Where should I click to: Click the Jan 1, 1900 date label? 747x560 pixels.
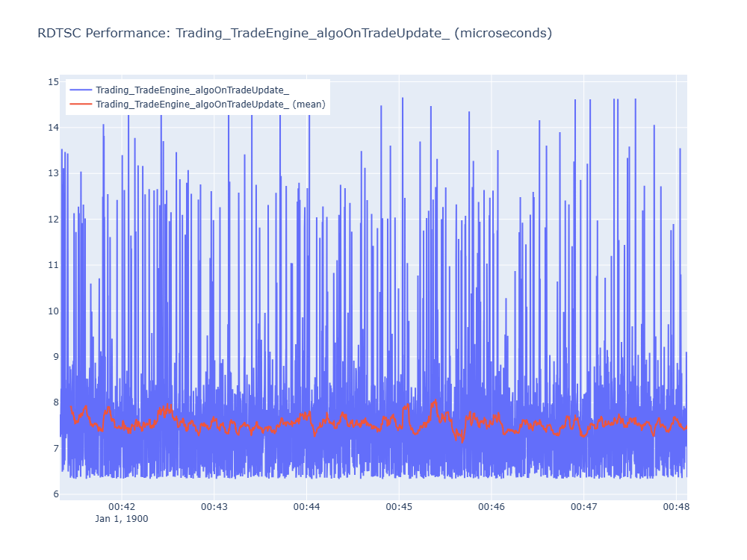point(122,519)
